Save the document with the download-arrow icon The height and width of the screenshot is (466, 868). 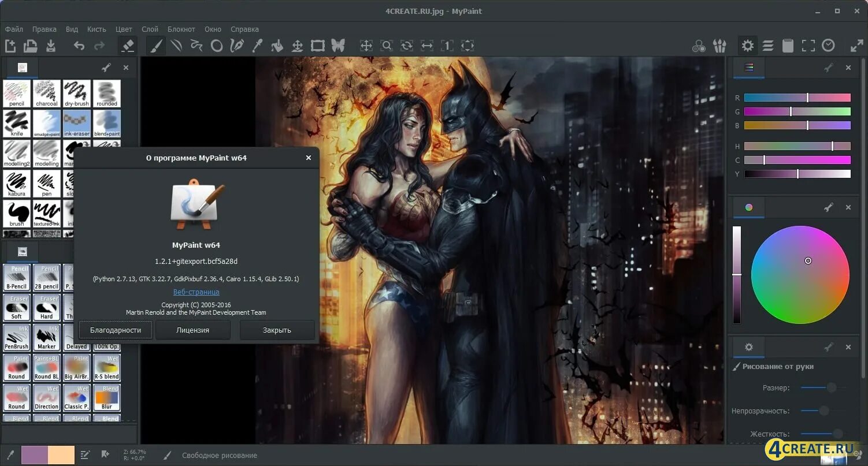pos(50,46)
